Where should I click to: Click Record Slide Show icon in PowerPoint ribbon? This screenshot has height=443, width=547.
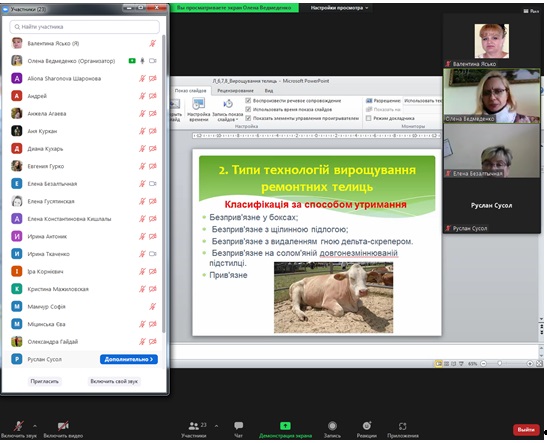pyautogui.click(x=227, y=104)
